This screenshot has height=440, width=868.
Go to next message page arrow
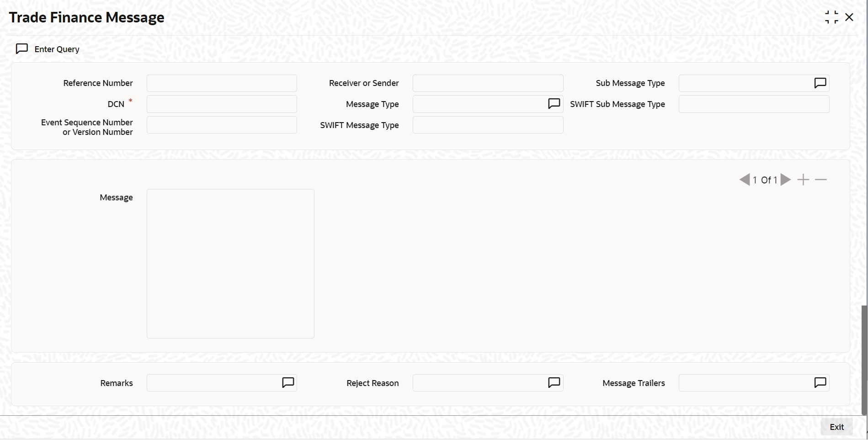point(785,179)
